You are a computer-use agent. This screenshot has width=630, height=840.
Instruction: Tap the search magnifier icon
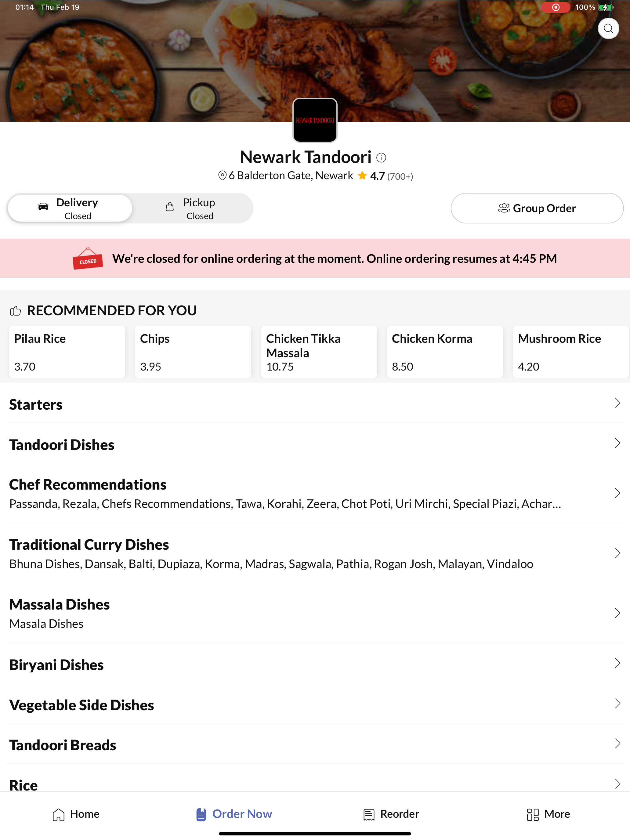(x=608, y=28)
